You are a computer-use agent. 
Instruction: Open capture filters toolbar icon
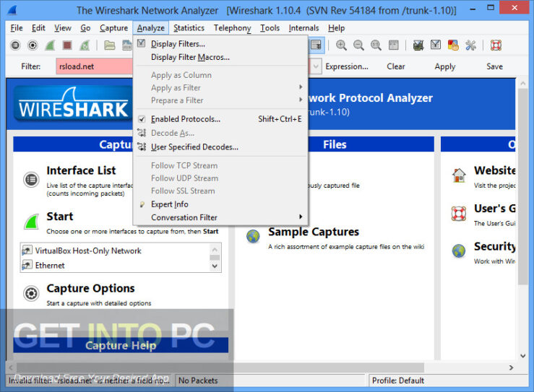tap(418, 45)
